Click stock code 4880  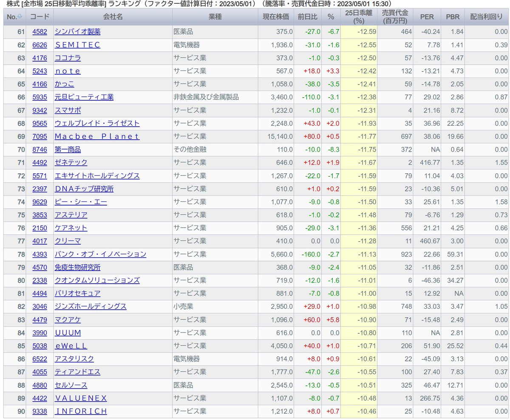coord(40,385)
